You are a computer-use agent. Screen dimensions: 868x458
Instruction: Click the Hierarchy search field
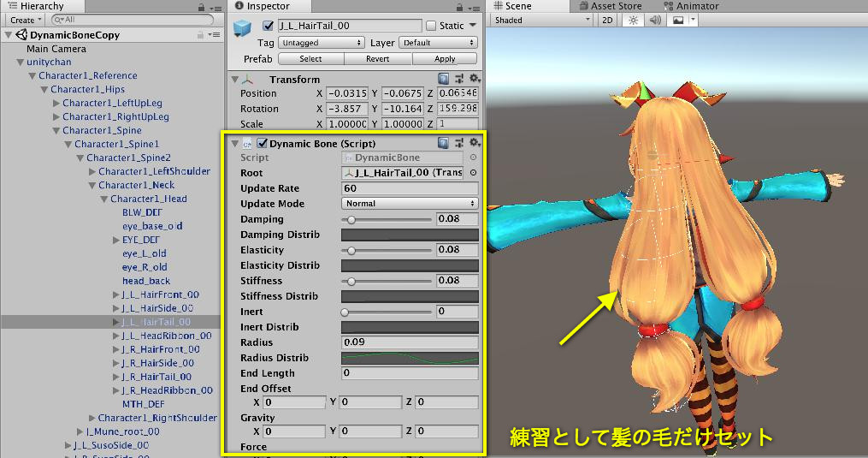click(132, 20)
